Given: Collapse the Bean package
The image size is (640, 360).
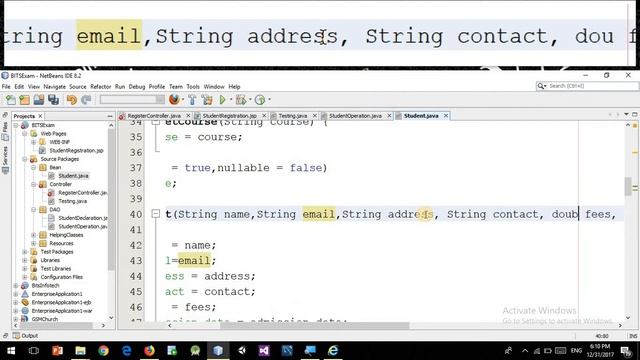Looking at the screenshot, I should [x=33, y=167].
